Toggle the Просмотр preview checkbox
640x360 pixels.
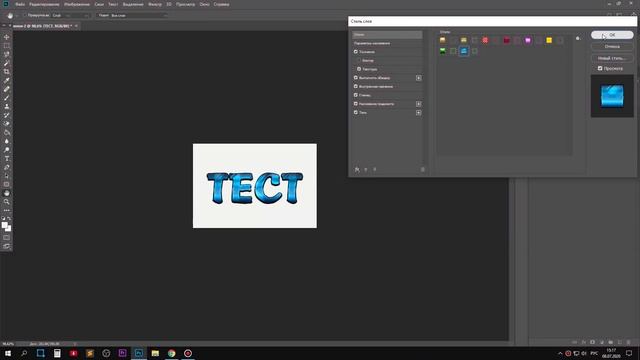[x=600, y=68]
